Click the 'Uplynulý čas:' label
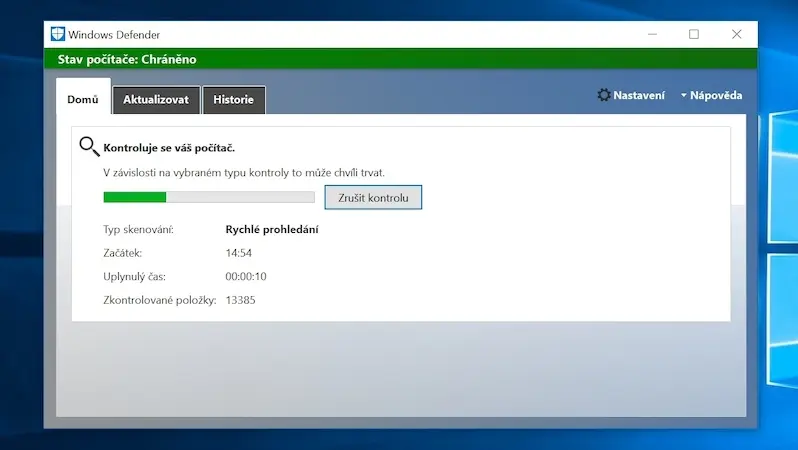 134,276
